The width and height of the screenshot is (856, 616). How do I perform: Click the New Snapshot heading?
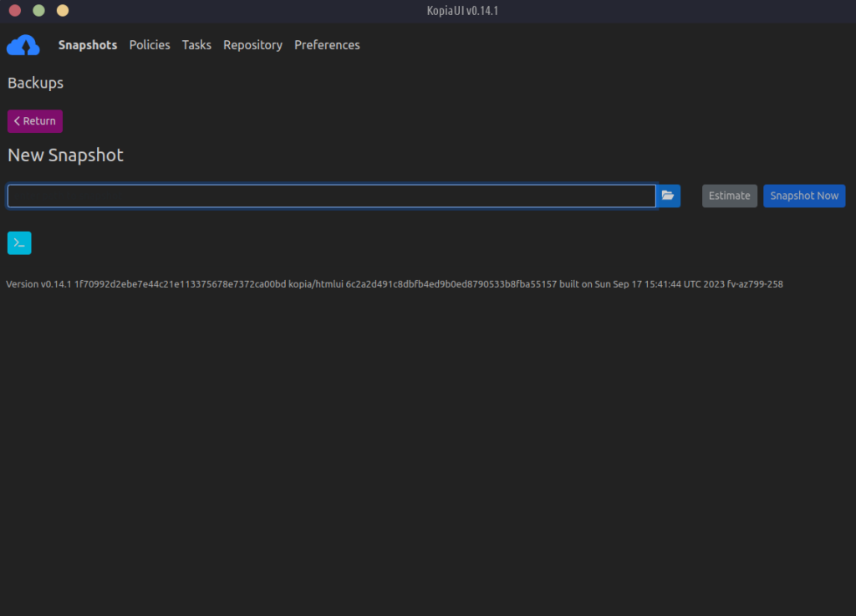pos(65,155)
